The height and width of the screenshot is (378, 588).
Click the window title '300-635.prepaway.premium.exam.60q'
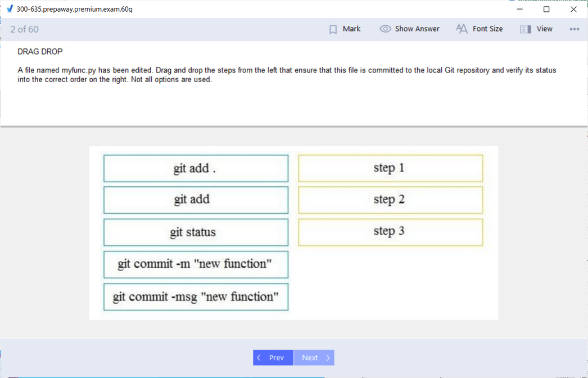click(75, 9)
